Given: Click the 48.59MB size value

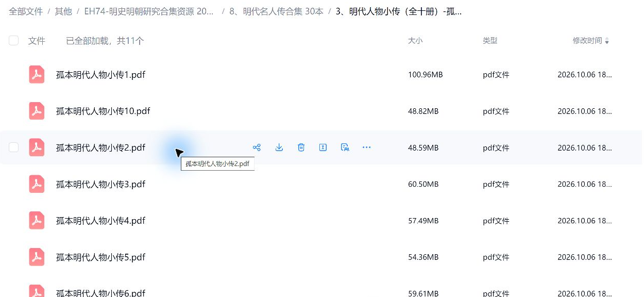Looking at the screenshot, I should coord(423,148).
